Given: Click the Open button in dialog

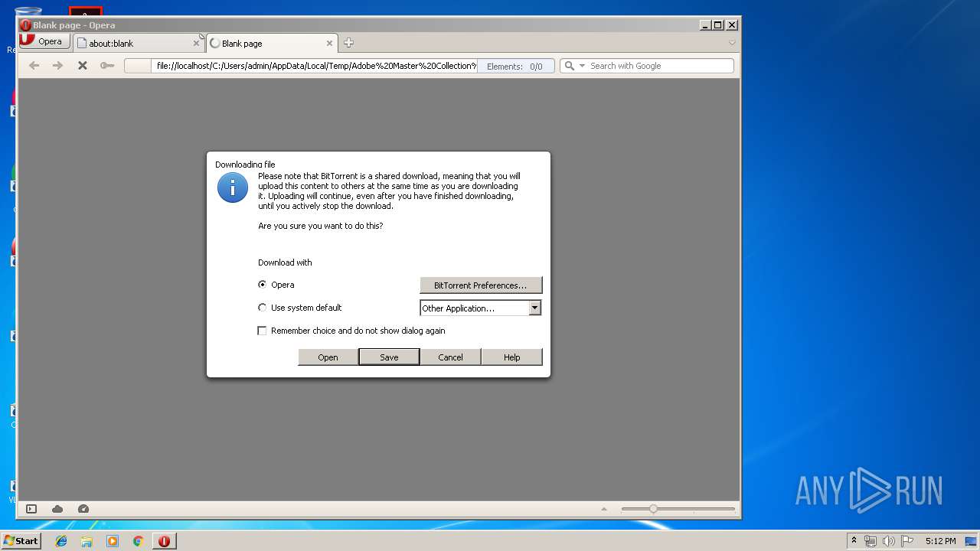Looking at the screenshot, I should 328,357.
